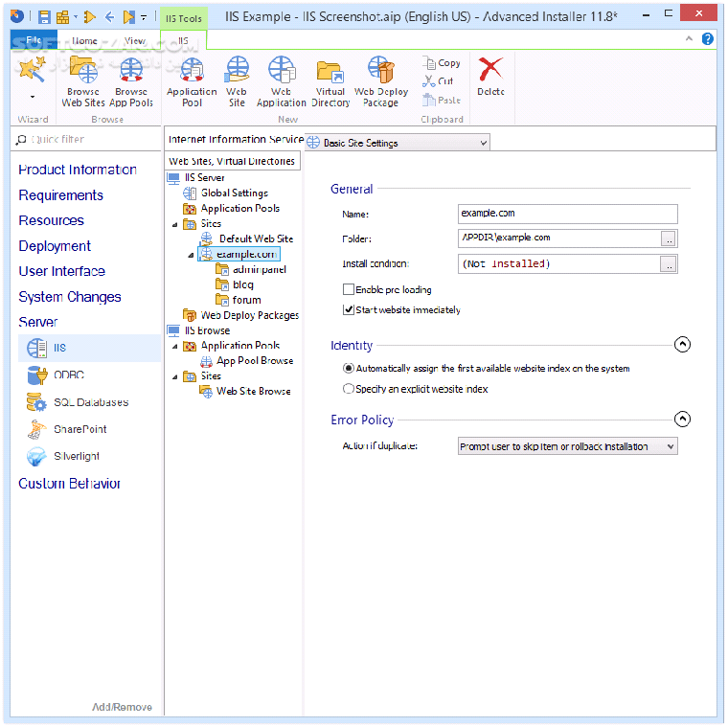Image resolution: width=728 pixels, height=727 pixels.
Task: Uncheck Start website immediately
Action: (x=349, y=309)
